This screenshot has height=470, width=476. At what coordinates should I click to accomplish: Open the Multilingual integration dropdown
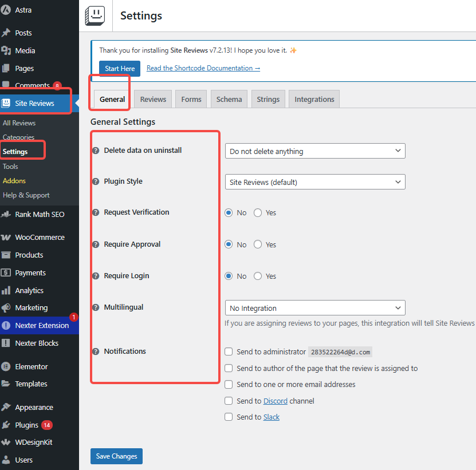[x=314, y=308]
